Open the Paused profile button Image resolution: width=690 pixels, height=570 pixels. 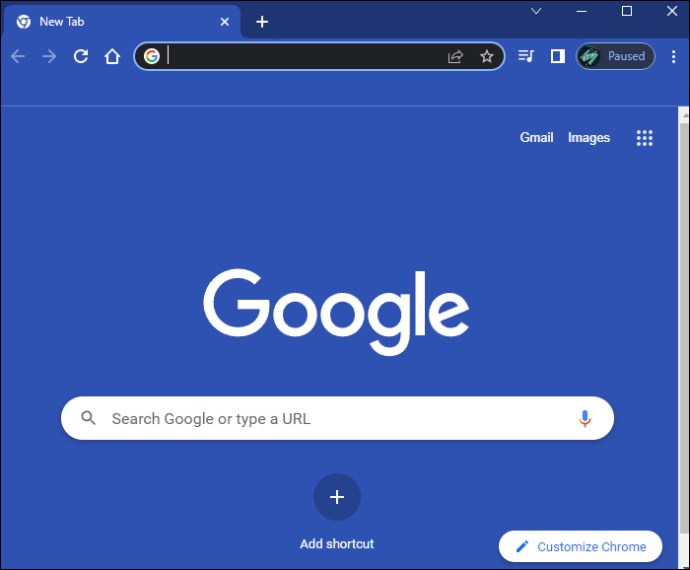point(616,56)
